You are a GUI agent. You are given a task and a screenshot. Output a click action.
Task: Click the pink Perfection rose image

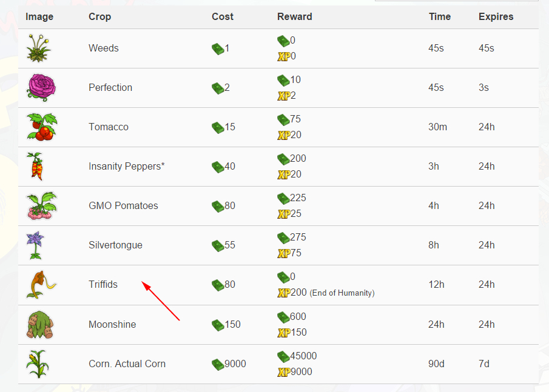(41, 88)
